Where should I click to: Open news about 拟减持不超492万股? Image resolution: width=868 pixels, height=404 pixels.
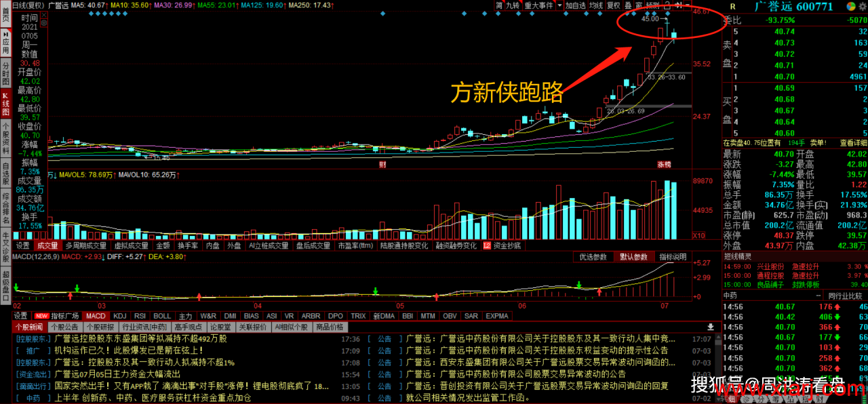(140, 338)
